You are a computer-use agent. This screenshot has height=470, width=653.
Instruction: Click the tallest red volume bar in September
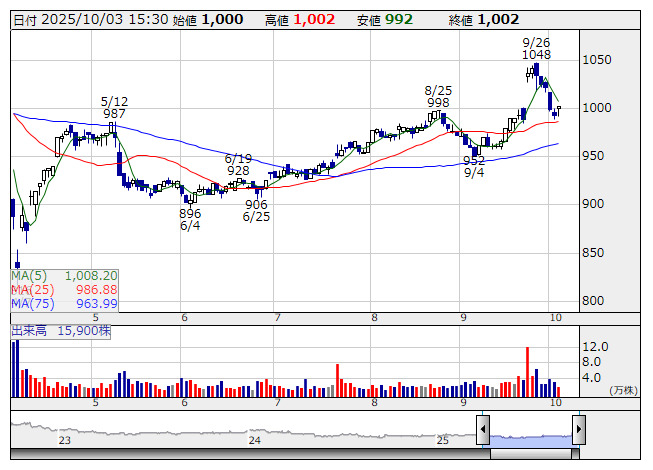click(526, 371)
